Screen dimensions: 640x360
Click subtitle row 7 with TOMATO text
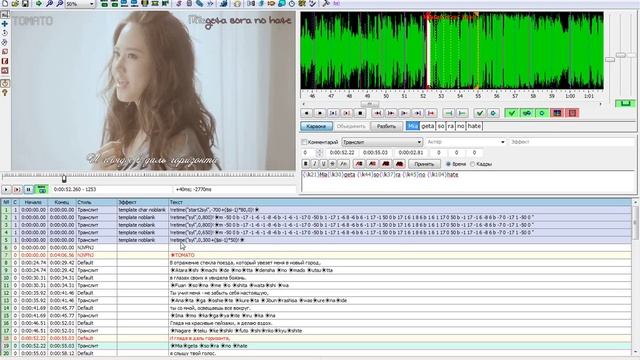tap(316, 255)
